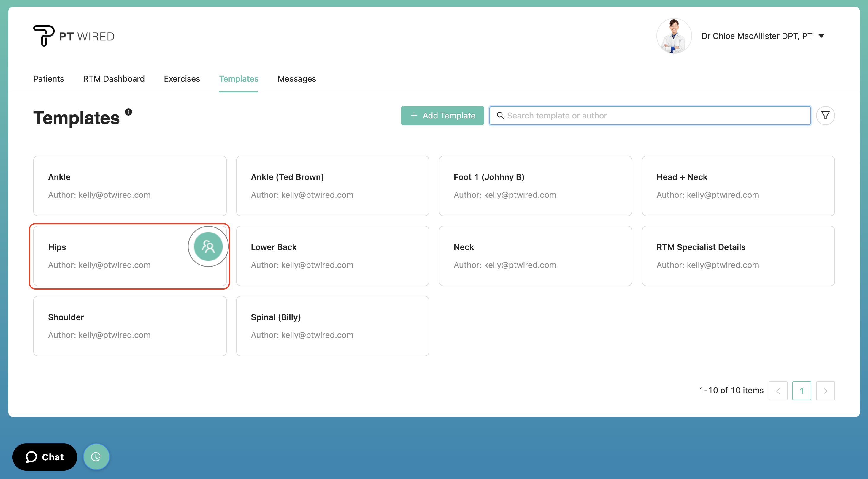Switch to the Patients tab

point(49,78)
